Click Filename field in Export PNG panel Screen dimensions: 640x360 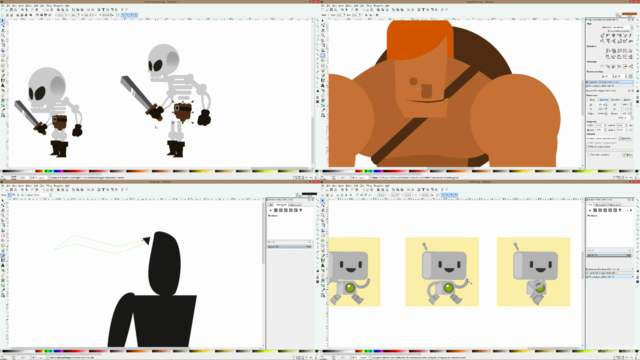coord(601,138)
